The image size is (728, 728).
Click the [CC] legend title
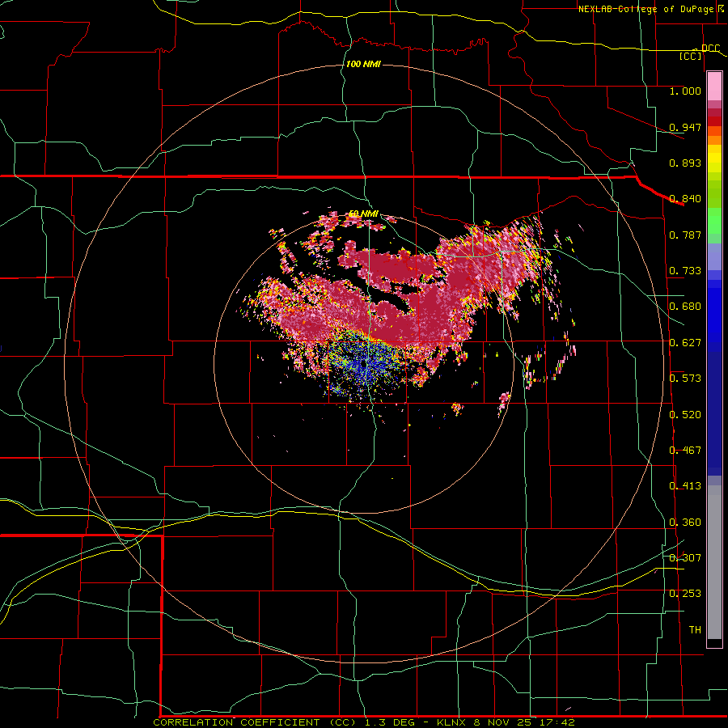pos(691,56)
